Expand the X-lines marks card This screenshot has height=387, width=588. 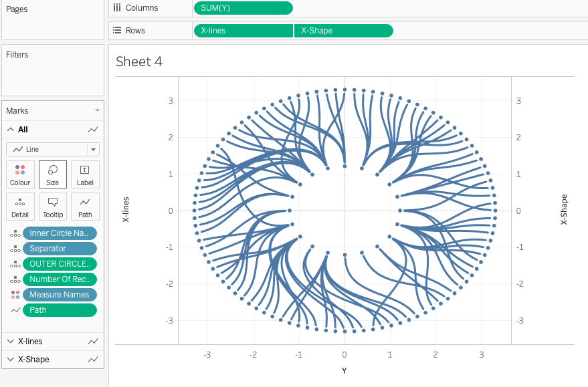(x=10, y=341)
